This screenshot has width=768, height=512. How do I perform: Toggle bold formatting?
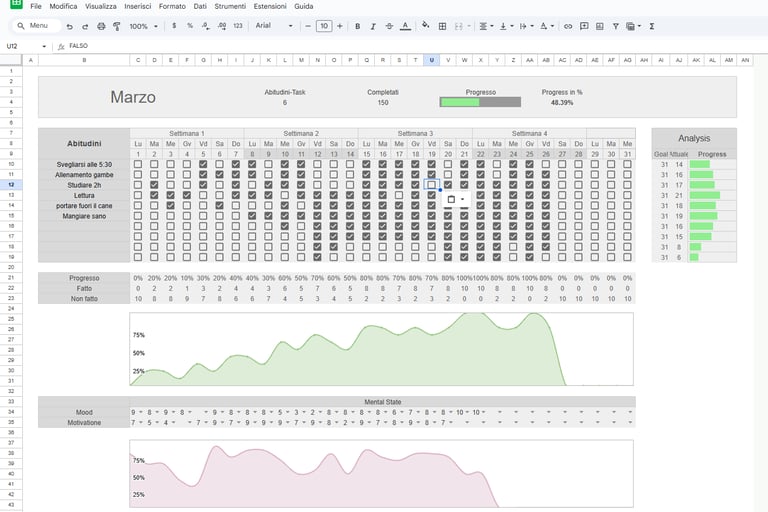click(358, 26)
